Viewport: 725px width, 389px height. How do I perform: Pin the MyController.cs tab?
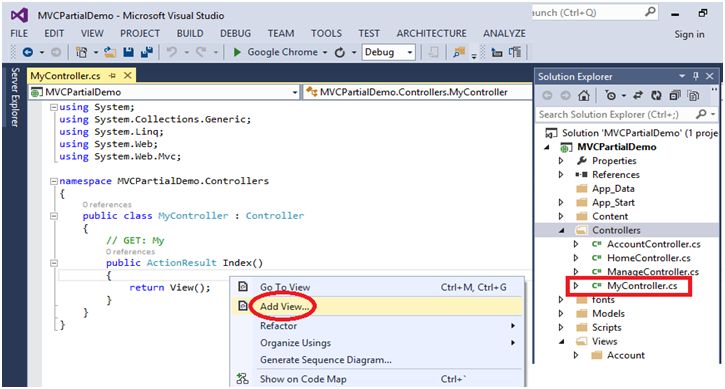(x=112, y=75)
